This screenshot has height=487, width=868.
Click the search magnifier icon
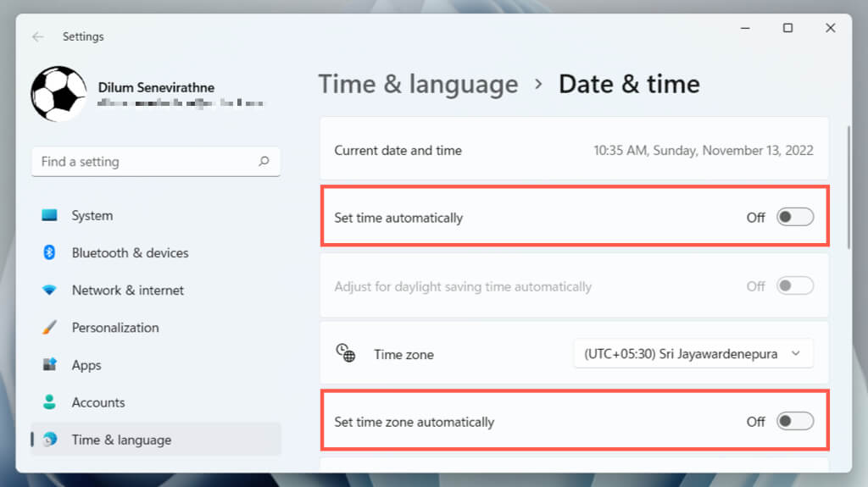click(x=264, y=161)
